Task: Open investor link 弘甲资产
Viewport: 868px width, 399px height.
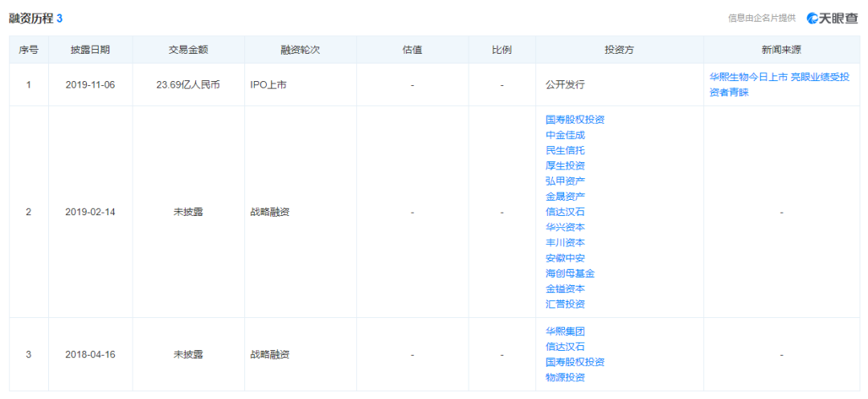Action: (x=565, y=181)
